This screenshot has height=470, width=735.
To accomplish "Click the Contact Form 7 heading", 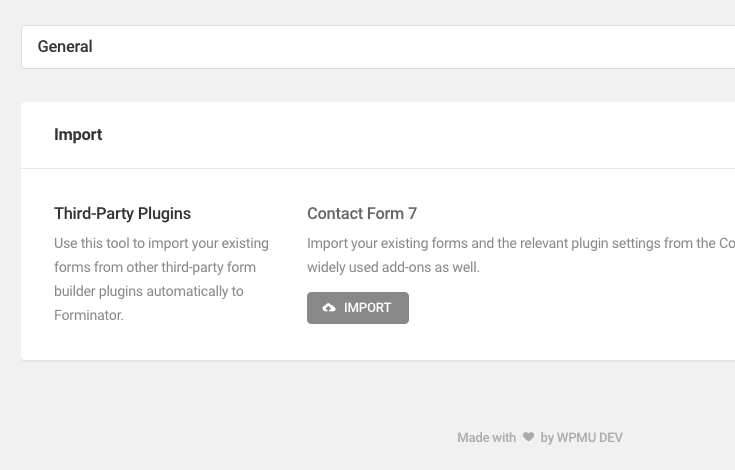I will pyautogui.click(x=362, y=213).
